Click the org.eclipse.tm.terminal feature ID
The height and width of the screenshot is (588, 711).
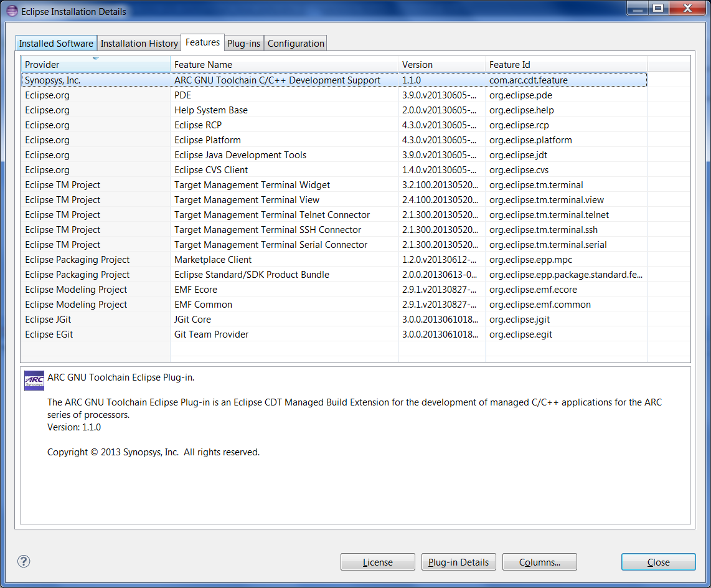(536, 185)
